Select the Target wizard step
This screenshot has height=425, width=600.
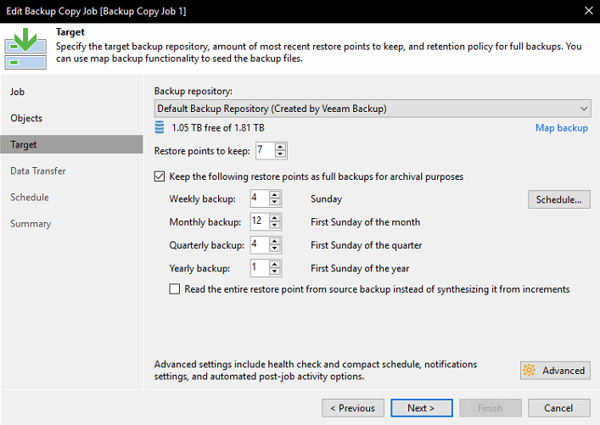72,144
